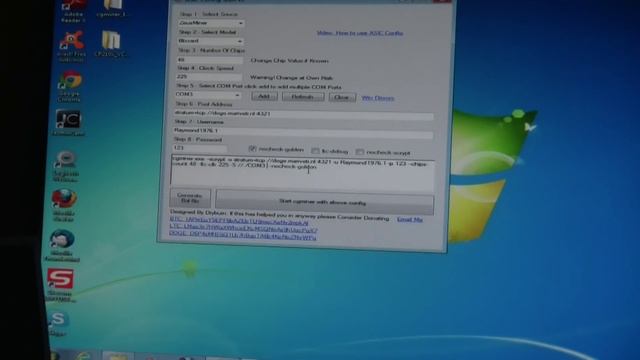Click into the Password field
This screenshot has height=360, width=640.
coord(199,148)
